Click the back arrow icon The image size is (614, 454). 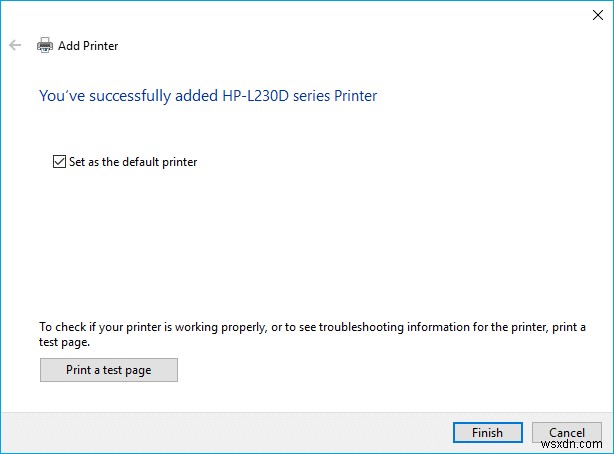tap(15, 46)
